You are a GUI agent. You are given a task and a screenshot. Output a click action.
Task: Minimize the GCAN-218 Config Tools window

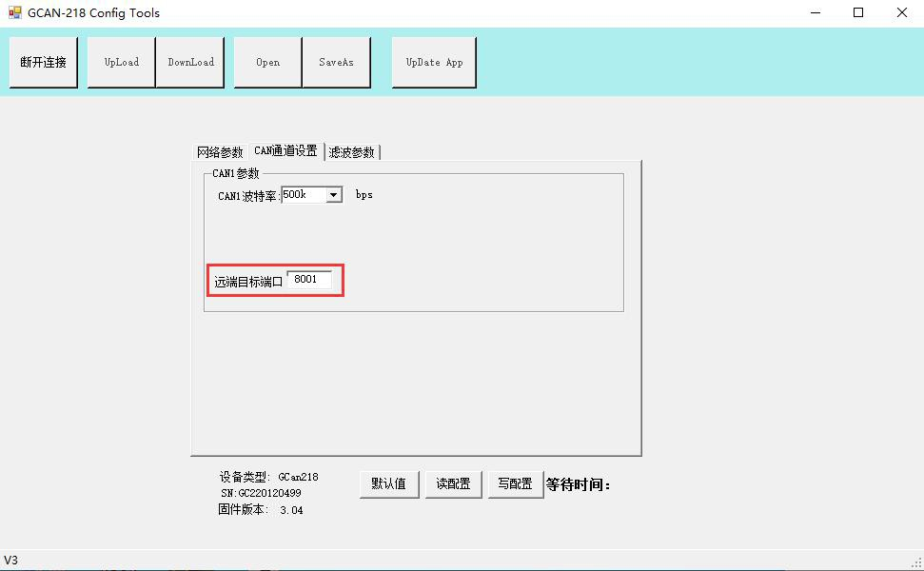pos(815,13)
